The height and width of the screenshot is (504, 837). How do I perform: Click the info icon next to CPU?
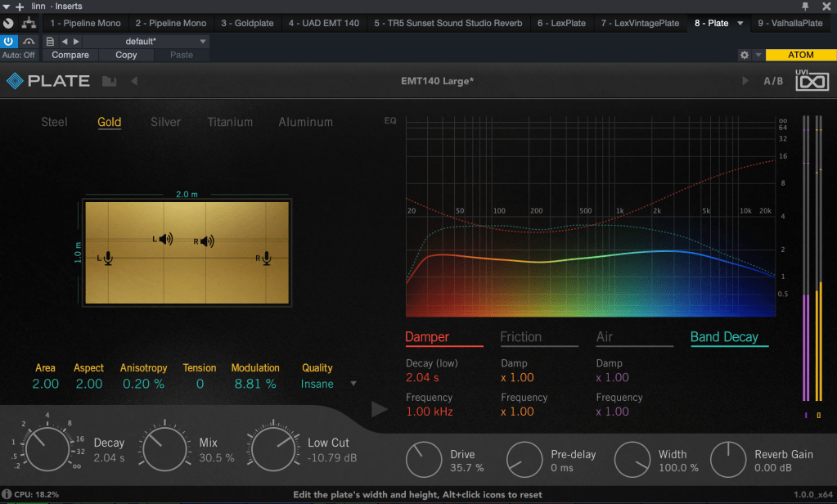pyautogui.click(x=7, y=495)
